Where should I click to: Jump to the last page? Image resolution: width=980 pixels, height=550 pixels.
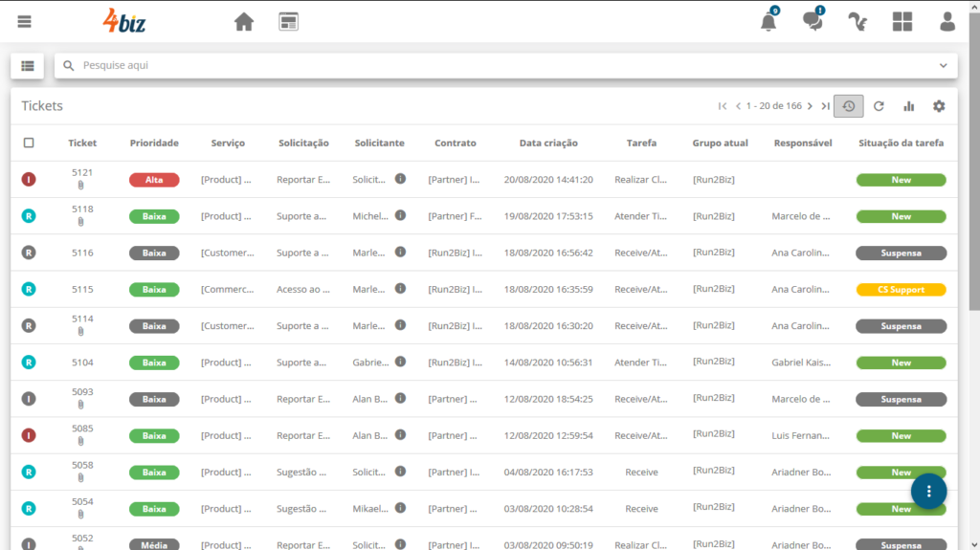[x=826, y=106]
